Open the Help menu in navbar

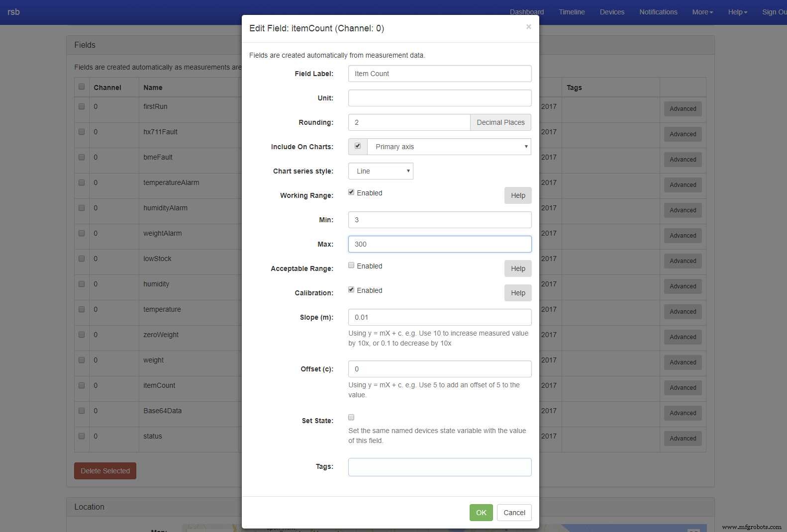pyautogui.click(x=737, y=12)
